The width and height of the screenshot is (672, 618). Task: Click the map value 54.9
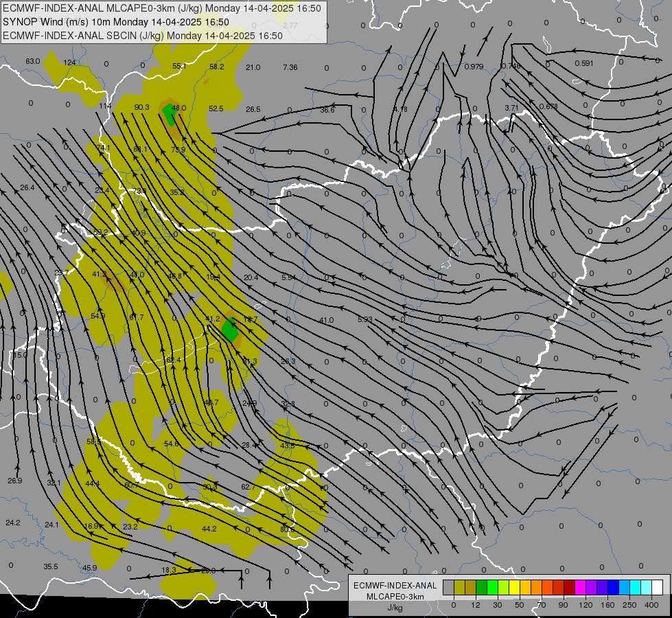[97, 316]
